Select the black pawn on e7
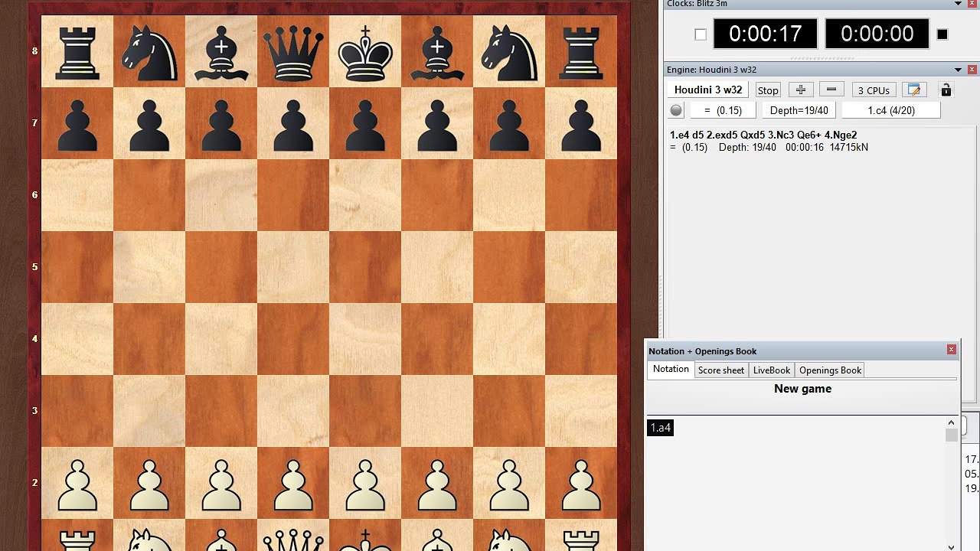The image size is (980, 551). [x=365, y=124]
